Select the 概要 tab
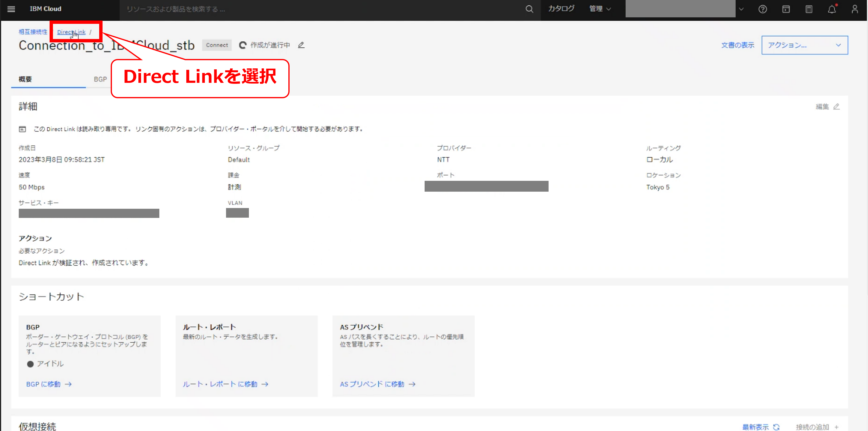Viewport: 868px width, 431px height. tap(25, 79)
